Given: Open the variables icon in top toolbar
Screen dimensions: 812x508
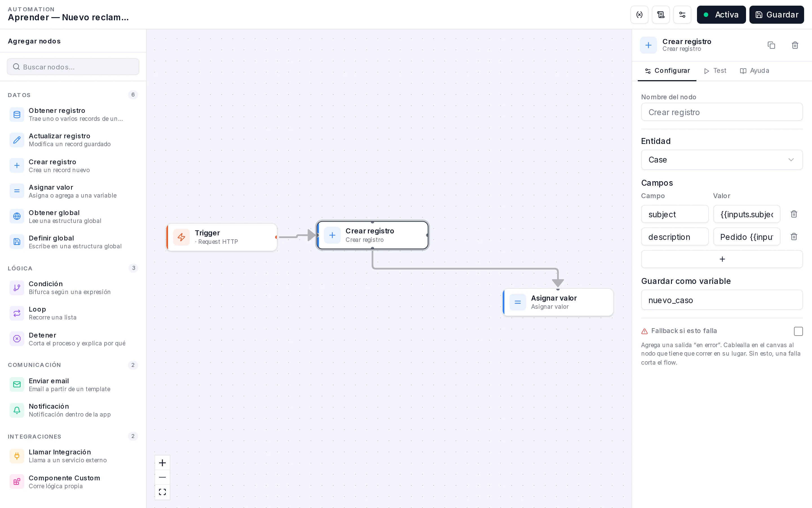Looking at the screenshot, I should [639, 15].
